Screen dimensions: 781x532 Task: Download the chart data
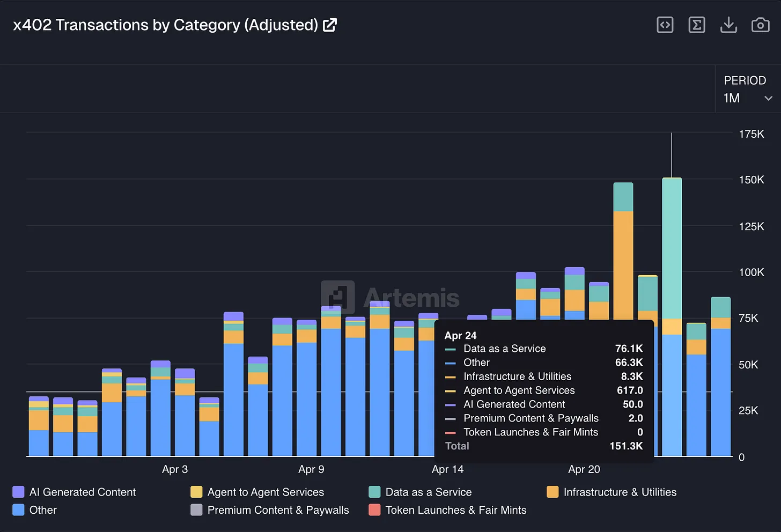coord(728,25)
